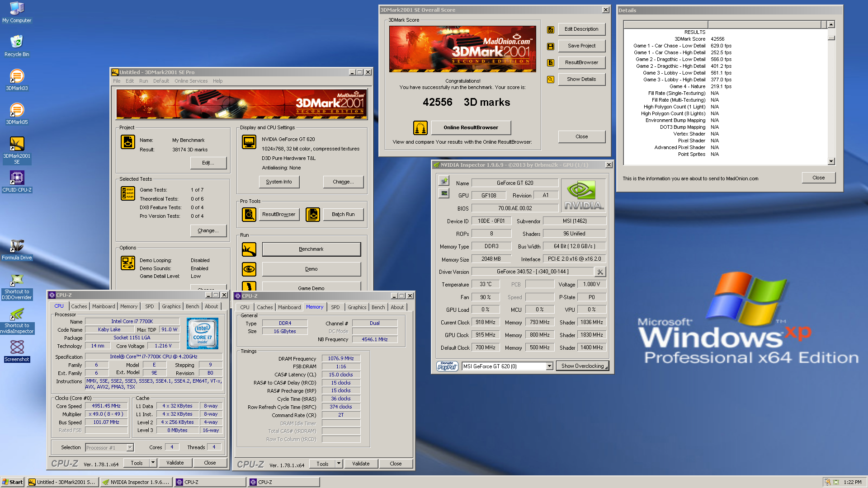Open the GPU selection dropdown in NVIDIA Inspector
This screenshot has width=868, height=488.
pyautogui.click(x=549, y=366)
